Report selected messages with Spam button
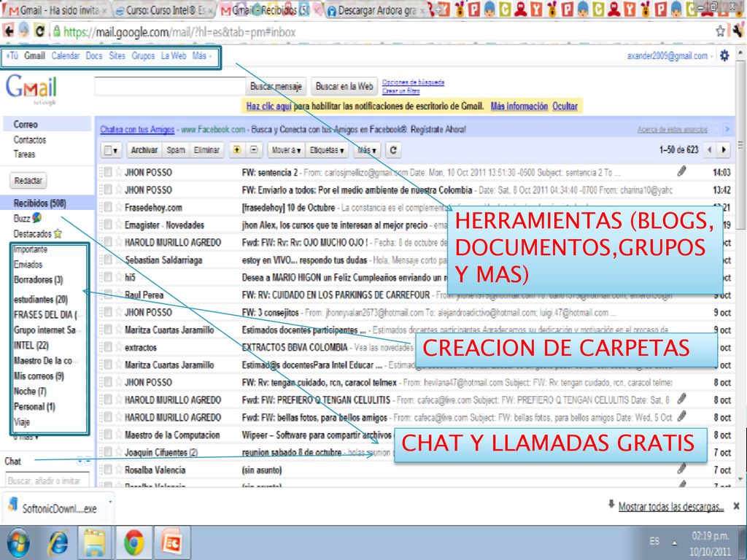 175,150
